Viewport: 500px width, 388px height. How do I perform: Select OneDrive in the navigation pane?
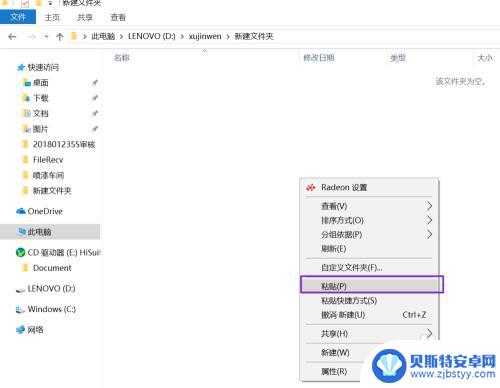[x=45, y=211]
